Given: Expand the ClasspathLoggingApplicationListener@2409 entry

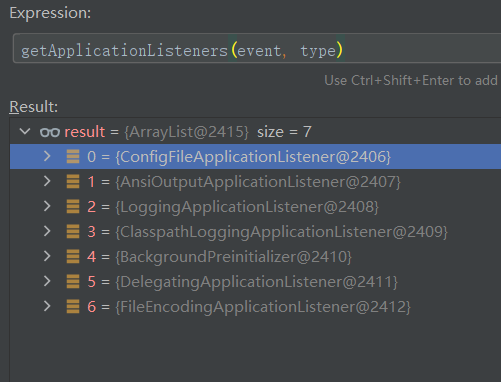Looking at the screenshot, I should point(47,231).
